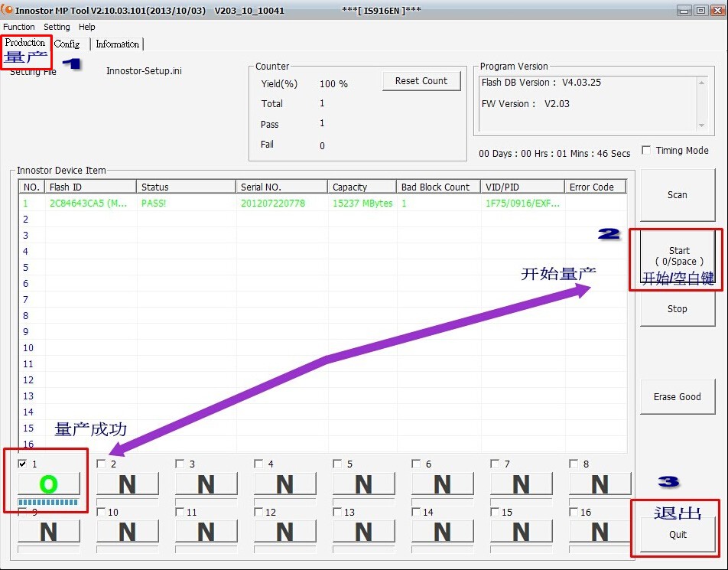728x570 pixels.
Task: Check the port 13 checkbox
Action: pos(337,512)
